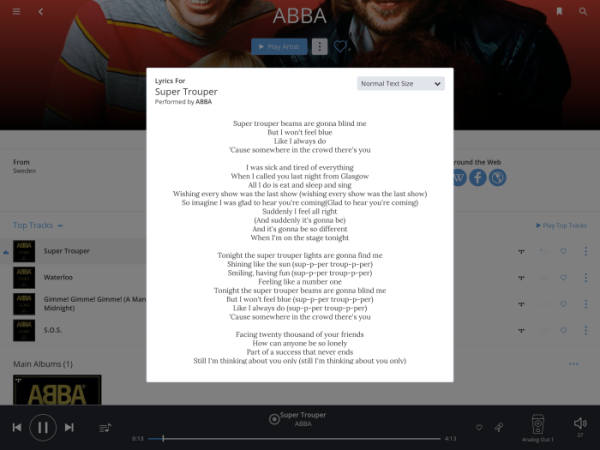Click the volume speaker icon
Image resolution: width=600 pixels, height=450 pixels.
tap(580, 423)
